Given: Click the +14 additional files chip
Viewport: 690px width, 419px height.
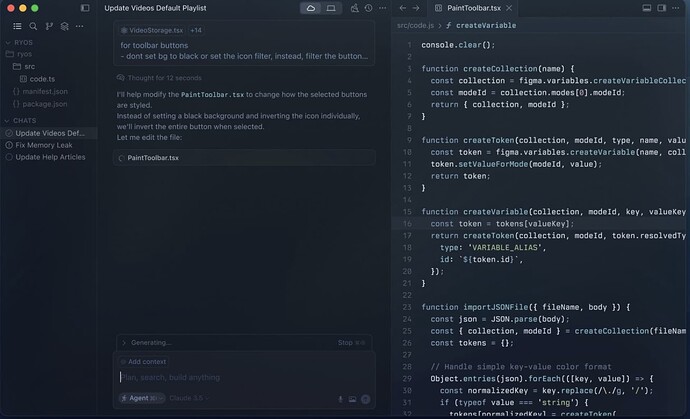Looking at the screenshot, I should (196, 30).
